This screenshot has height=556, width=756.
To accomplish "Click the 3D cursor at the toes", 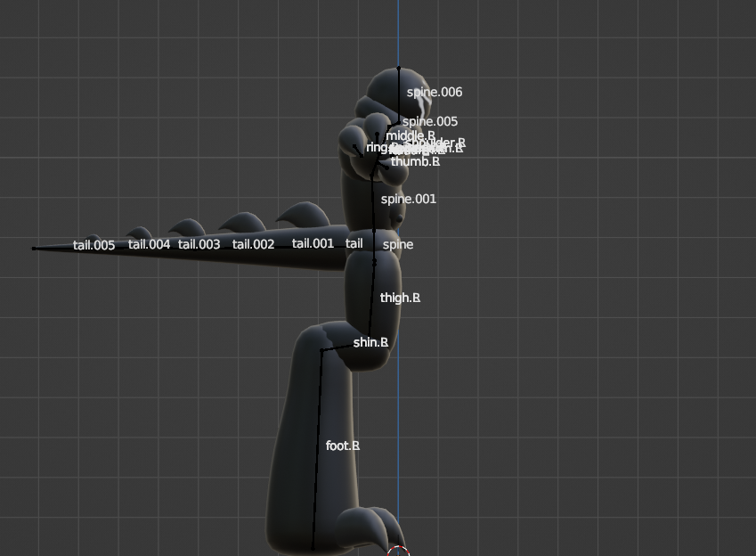I will point(398,552).
